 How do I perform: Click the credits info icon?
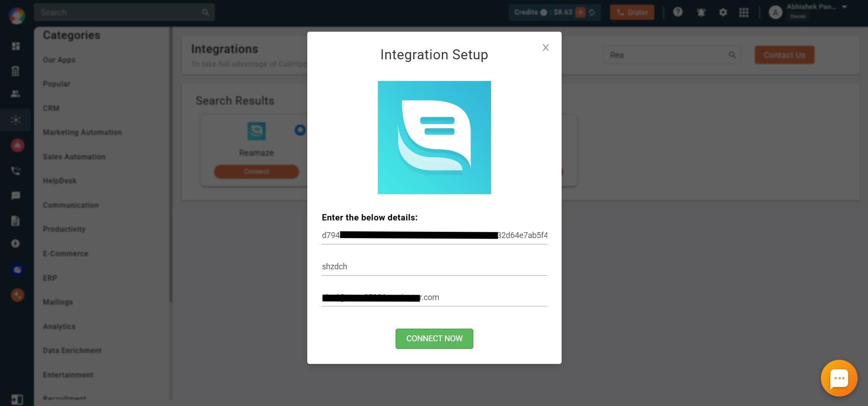544,12
